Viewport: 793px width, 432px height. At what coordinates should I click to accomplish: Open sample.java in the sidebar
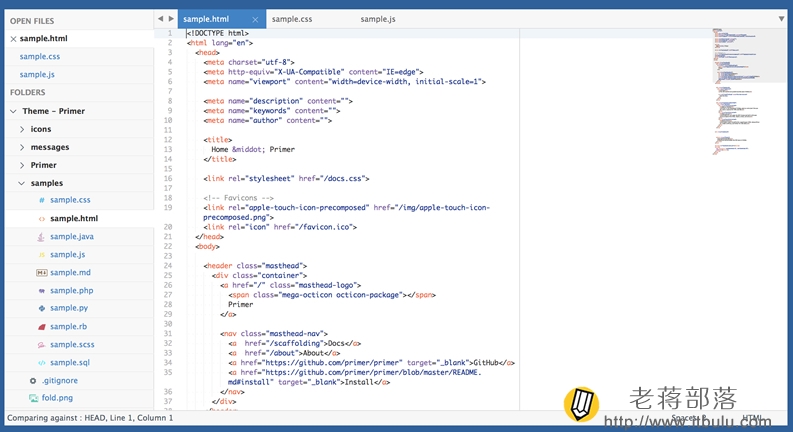coord(72,236)
